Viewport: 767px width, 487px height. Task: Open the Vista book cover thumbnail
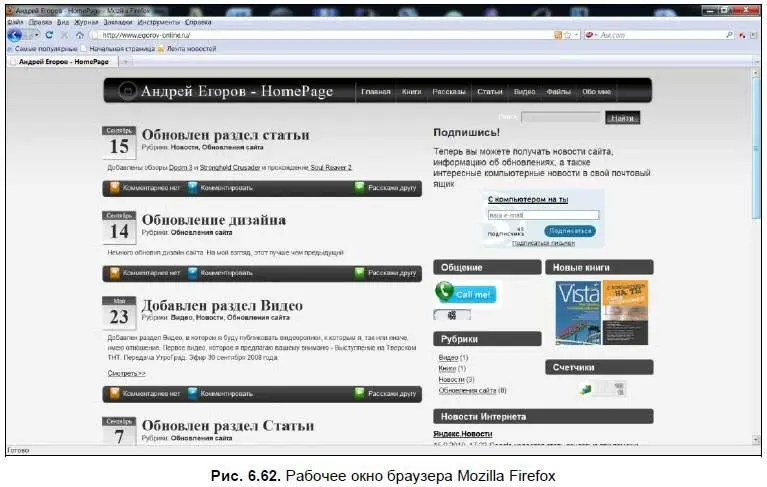point(578,313)
